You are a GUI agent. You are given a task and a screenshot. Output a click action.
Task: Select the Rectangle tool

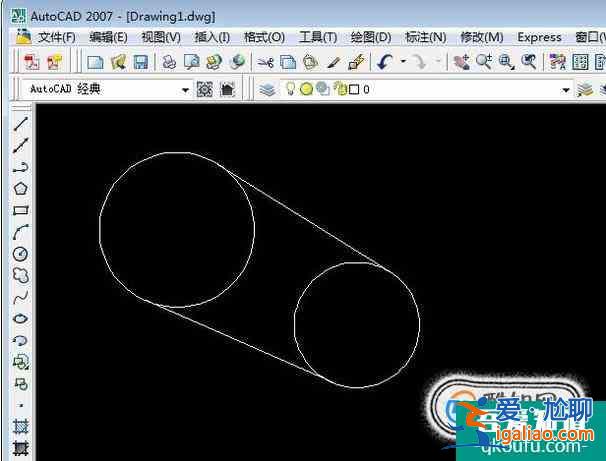[20, 210]
